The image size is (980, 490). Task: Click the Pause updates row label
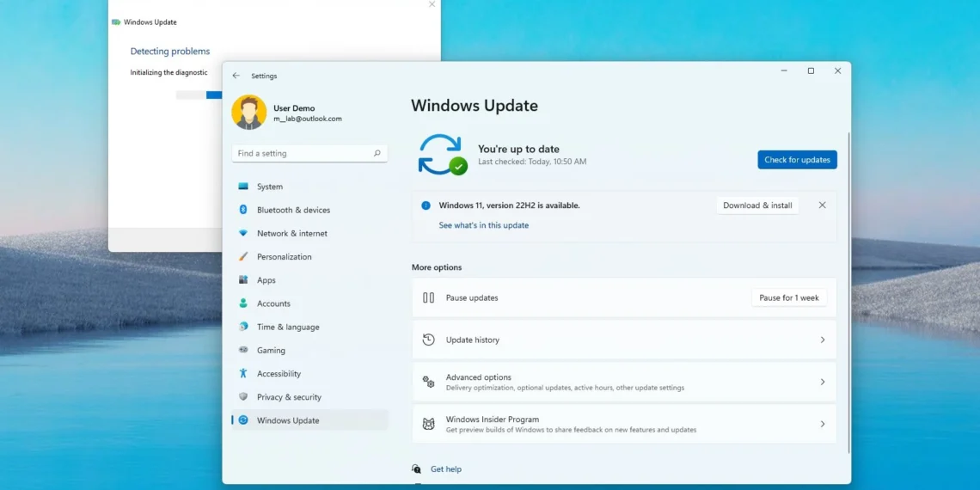click(472, 297)
